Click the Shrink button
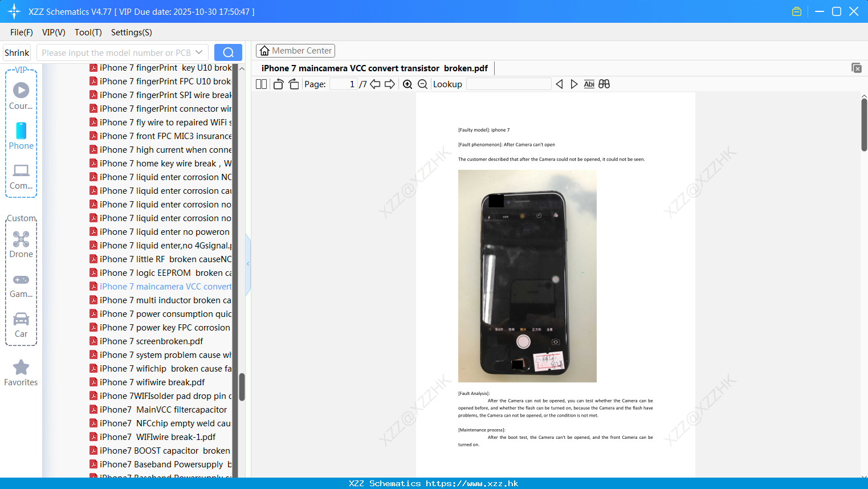The height and width of the screenshot is (489, 868). [x=17, y=52]
